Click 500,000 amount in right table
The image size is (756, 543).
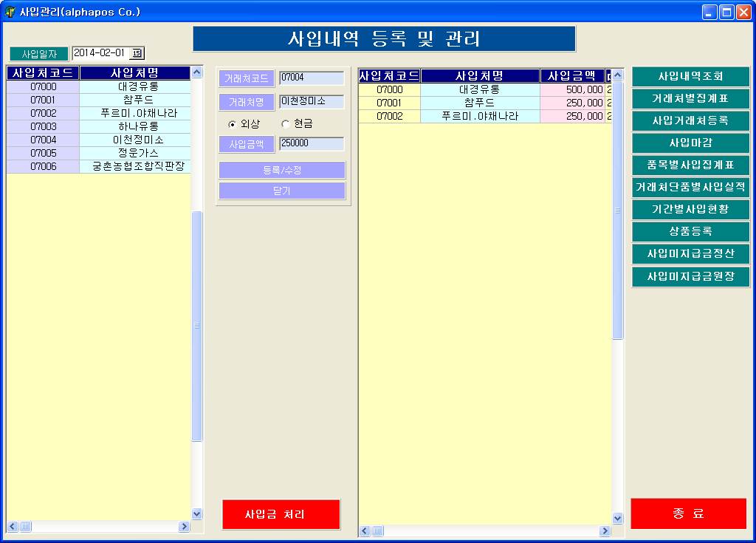pyautogui.click(x=572, y=90)
